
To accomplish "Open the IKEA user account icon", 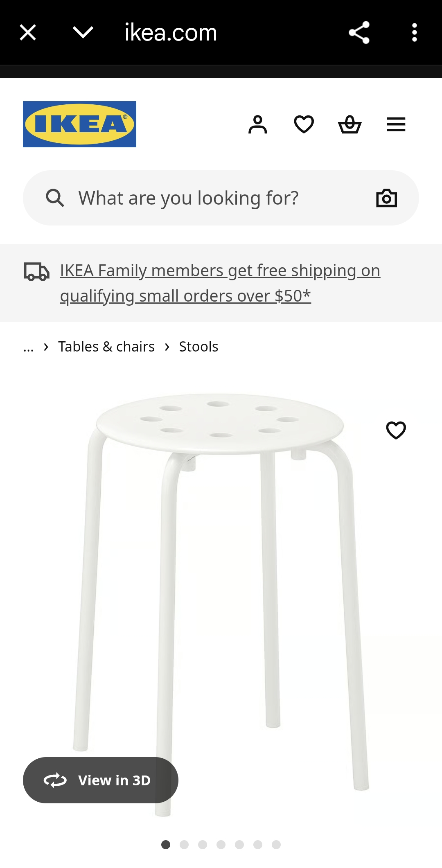I will pos(257,124).
